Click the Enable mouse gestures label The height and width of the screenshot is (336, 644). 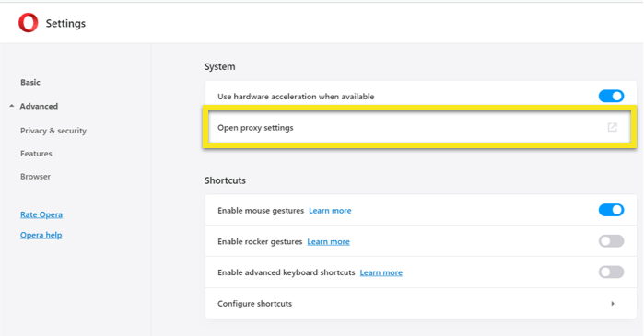261,211
